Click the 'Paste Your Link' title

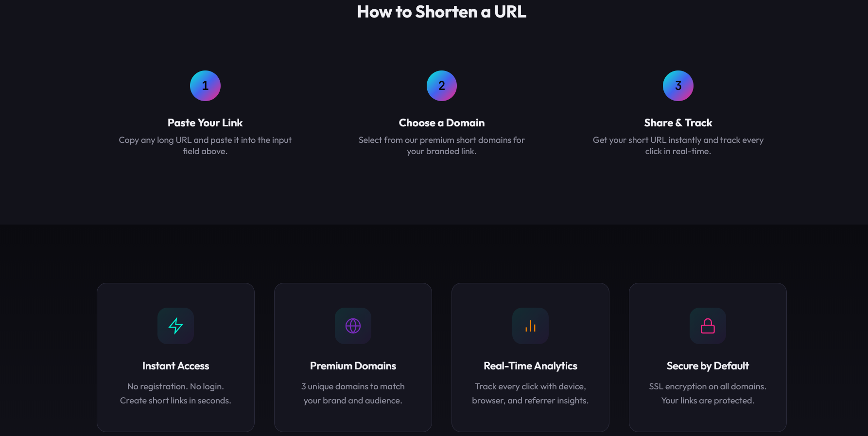[205, 123]
